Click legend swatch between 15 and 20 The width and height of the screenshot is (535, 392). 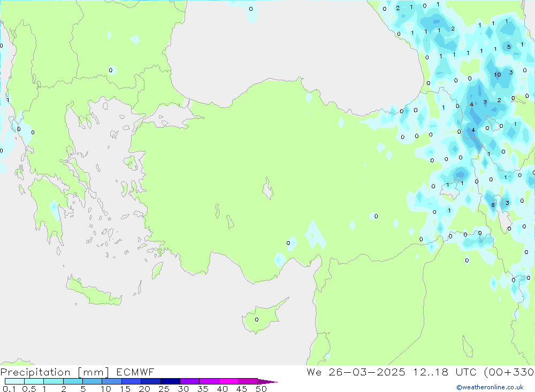[132, 381]
